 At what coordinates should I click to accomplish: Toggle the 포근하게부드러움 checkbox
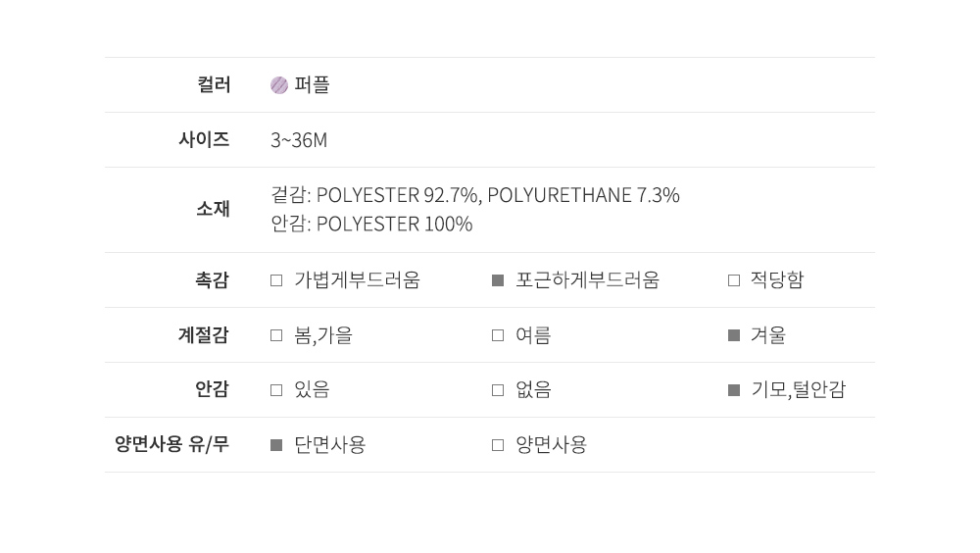click(x=498, y=280)
